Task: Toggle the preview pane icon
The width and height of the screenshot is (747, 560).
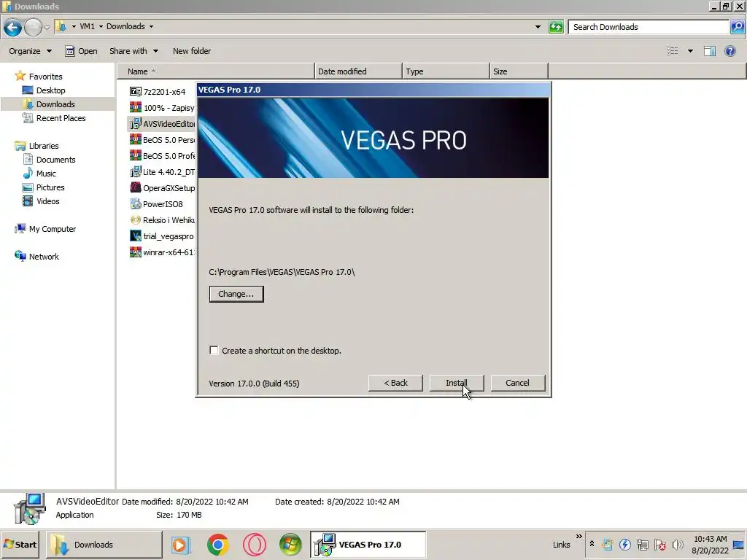Action: click(709, 51)
